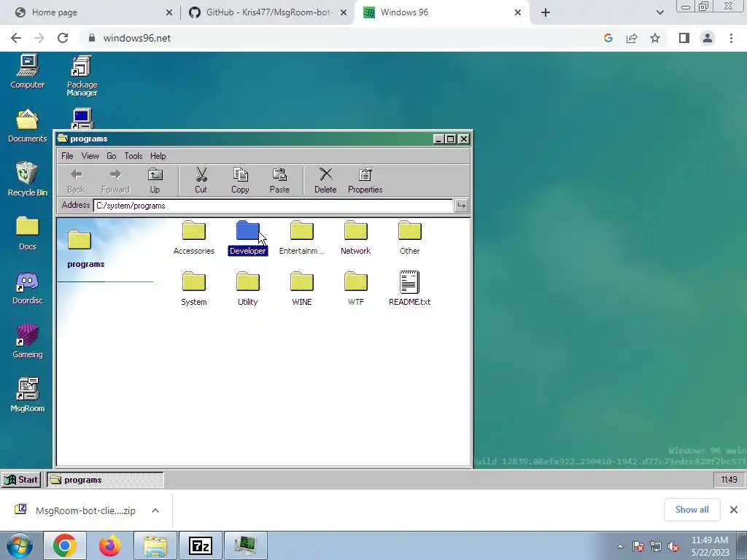Go Up one folder level

tap(155, 181)
